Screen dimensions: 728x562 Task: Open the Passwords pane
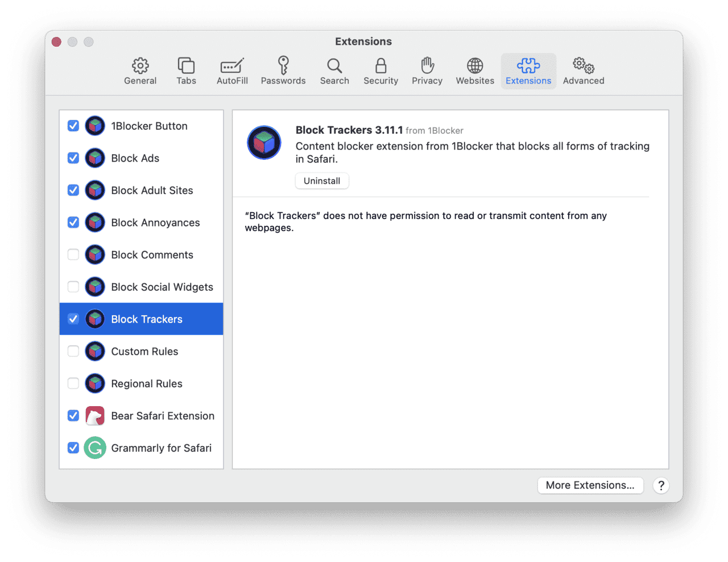[283, 69]
